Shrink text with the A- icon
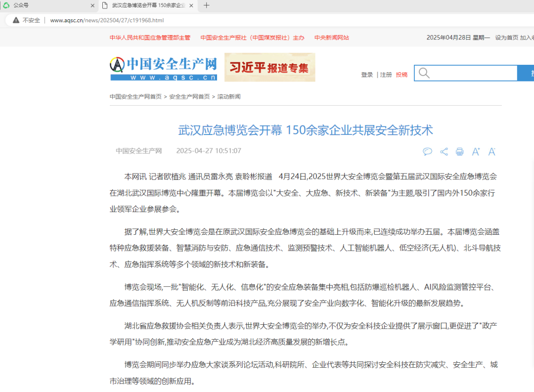The width and height of the screenshot is (534, 392). click(x=491, y=152)
